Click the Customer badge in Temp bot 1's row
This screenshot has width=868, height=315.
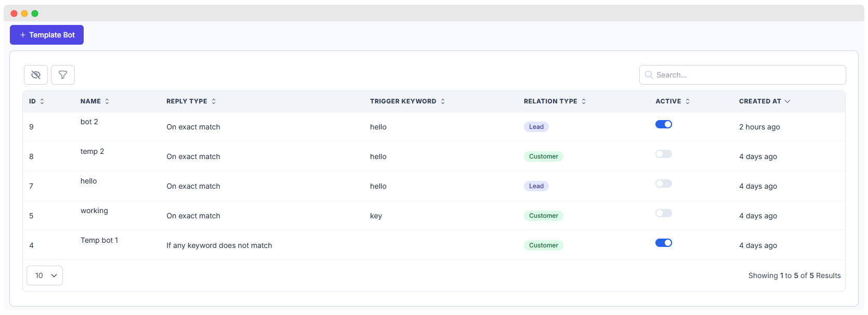(x=544, y=245)
